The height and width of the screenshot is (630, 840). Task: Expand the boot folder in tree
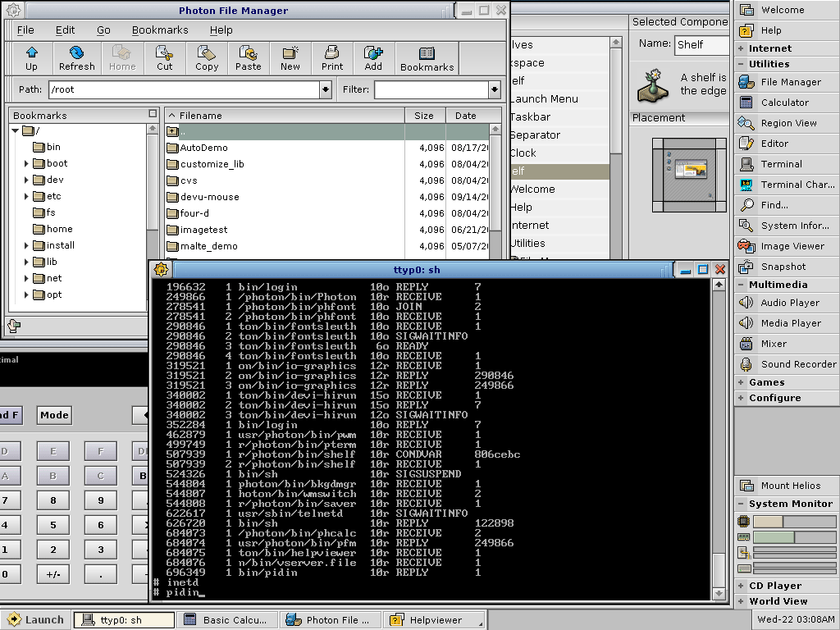click(26, 163)
